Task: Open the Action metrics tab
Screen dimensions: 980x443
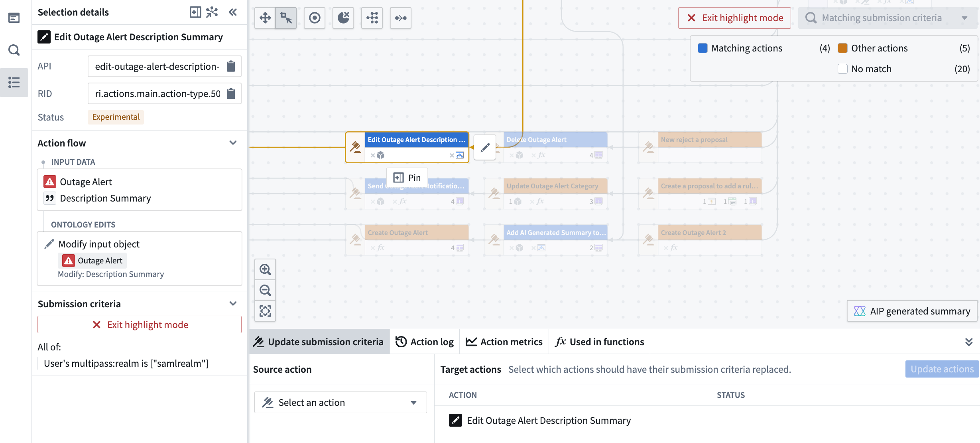Action: coord(504,342)
